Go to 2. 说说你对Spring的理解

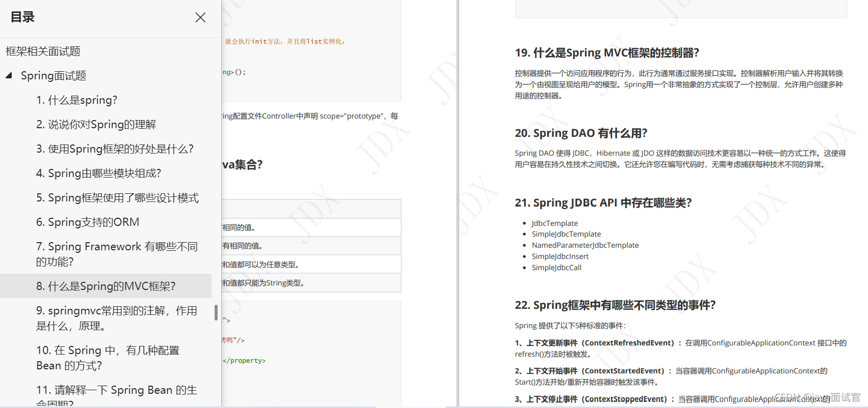coord(96,125)
